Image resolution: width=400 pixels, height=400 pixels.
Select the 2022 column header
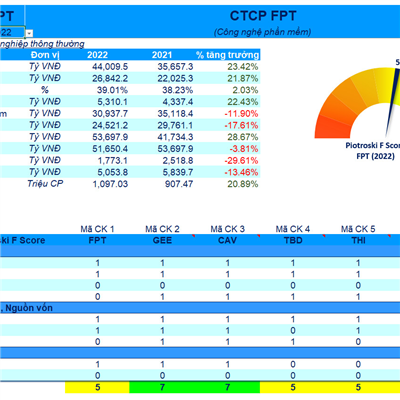tap(97, 55)
